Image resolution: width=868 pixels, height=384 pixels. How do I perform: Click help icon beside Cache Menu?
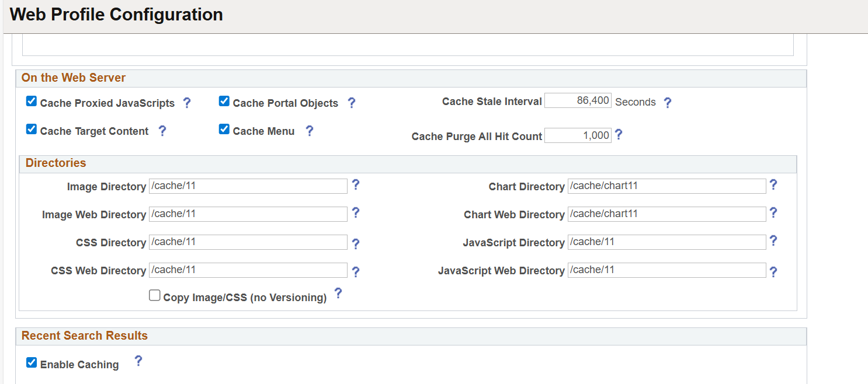point(310,131)
